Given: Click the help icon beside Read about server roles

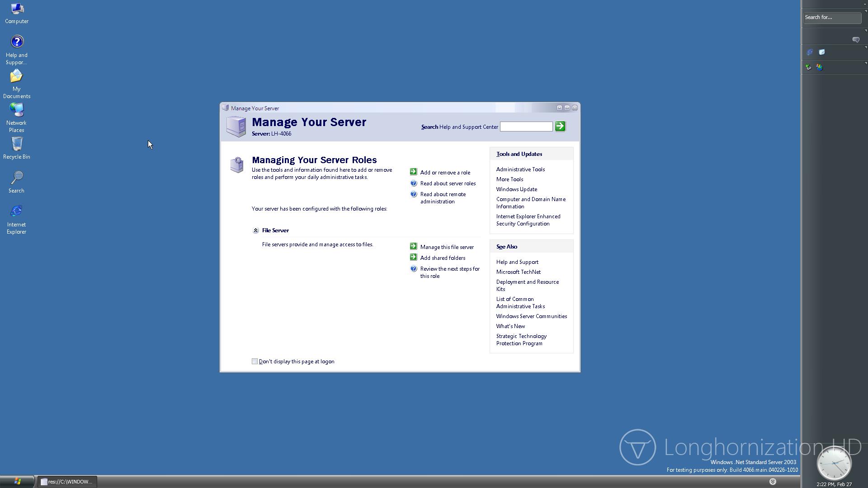Looking at the screenshot, I should 413,183.
